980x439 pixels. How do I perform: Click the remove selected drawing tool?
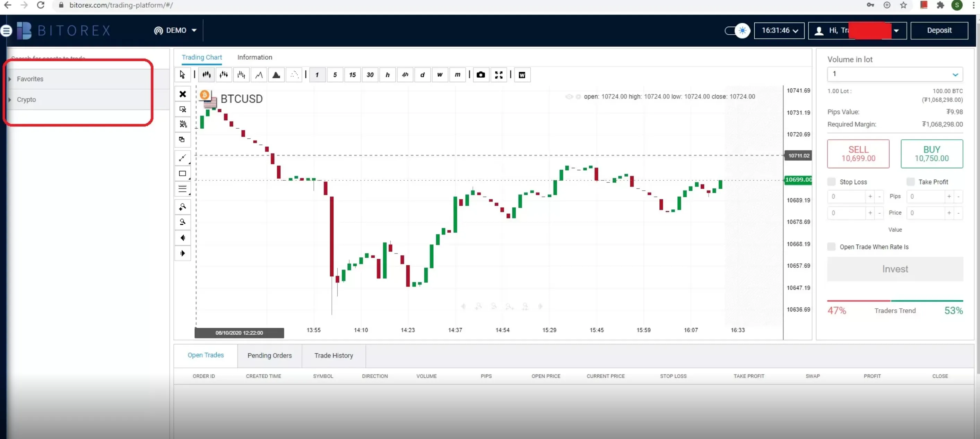tap(183, 109)
